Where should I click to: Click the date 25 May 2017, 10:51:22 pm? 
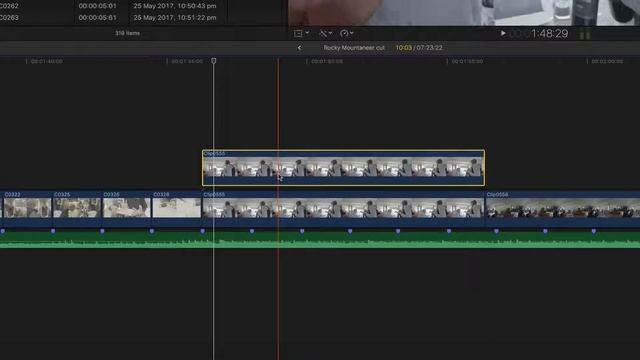(175, 18)
